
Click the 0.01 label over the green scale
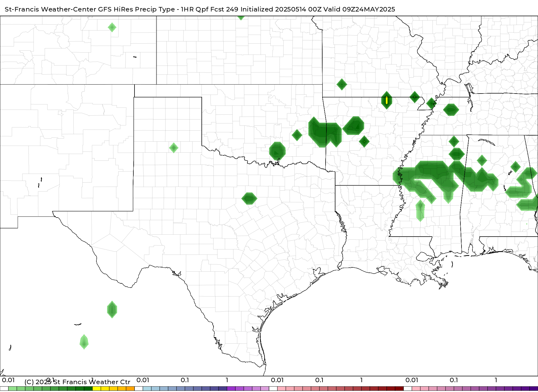tap(8, 380)
